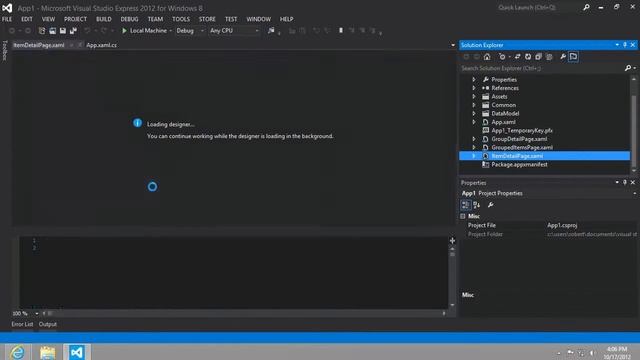
Task: Click the Solution Explorer search magnifier icon
Action: pos(628,68)
